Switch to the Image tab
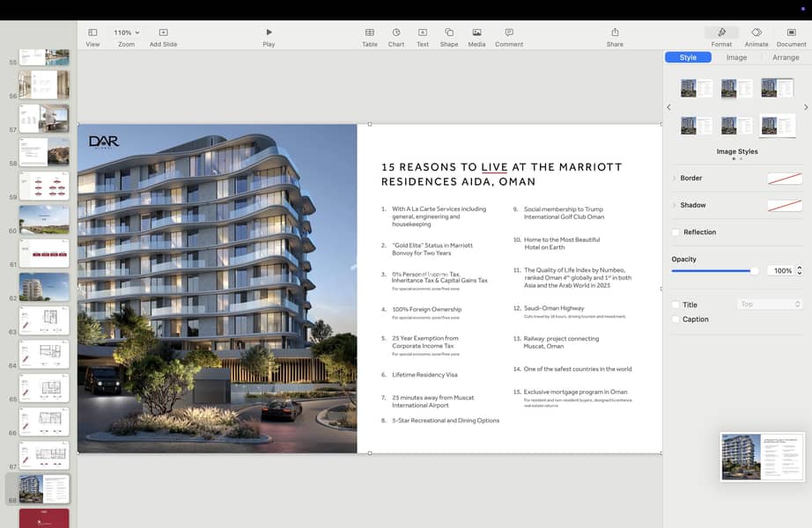The height and width of the screenshot is (528, 812). (736, 57)
